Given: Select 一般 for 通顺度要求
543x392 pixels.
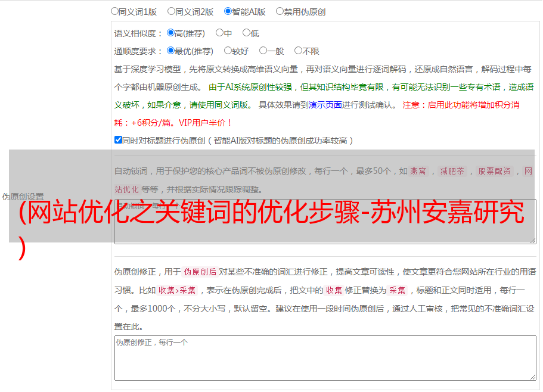Looking at the screenshot, I should point(263,51).
